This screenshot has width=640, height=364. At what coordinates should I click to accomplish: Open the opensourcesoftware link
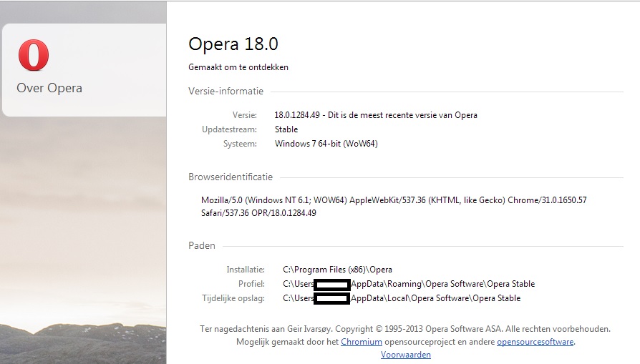point(535,342)
